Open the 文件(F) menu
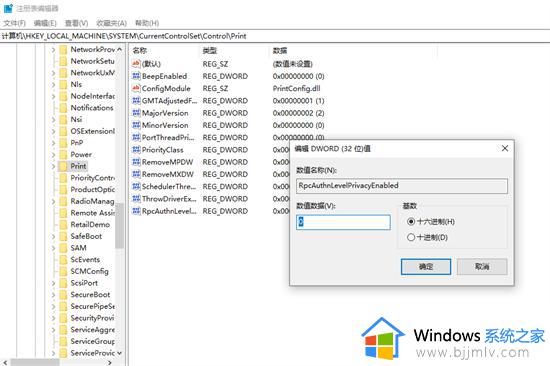Image resolution: width=550 pixels, height=366 pixels. tap(14, 23)
